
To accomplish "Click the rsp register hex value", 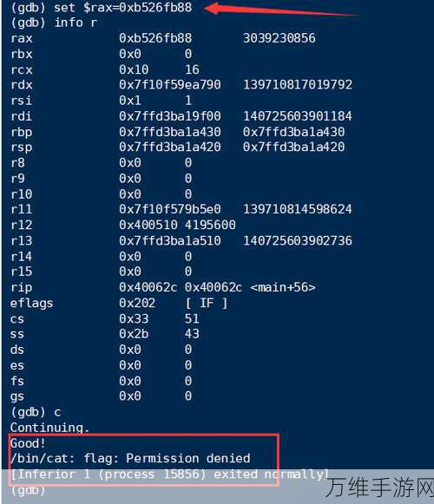I will (x=170, y=147).
